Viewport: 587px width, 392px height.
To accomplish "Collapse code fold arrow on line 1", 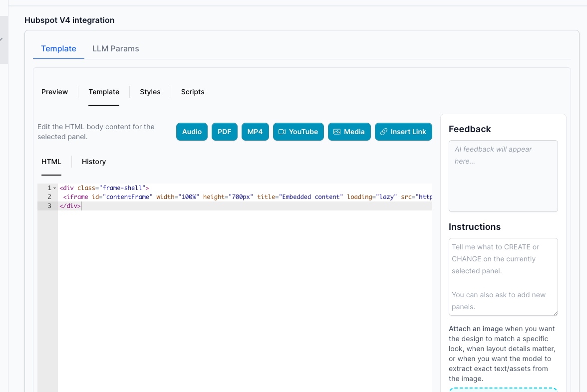I will click(55, 188).
